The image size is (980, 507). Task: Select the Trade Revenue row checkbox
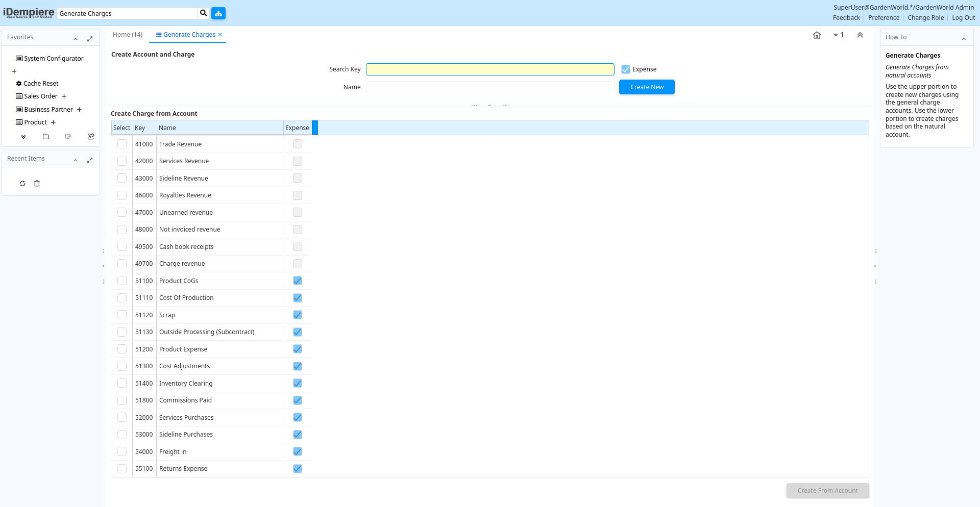tap(122, 144)
